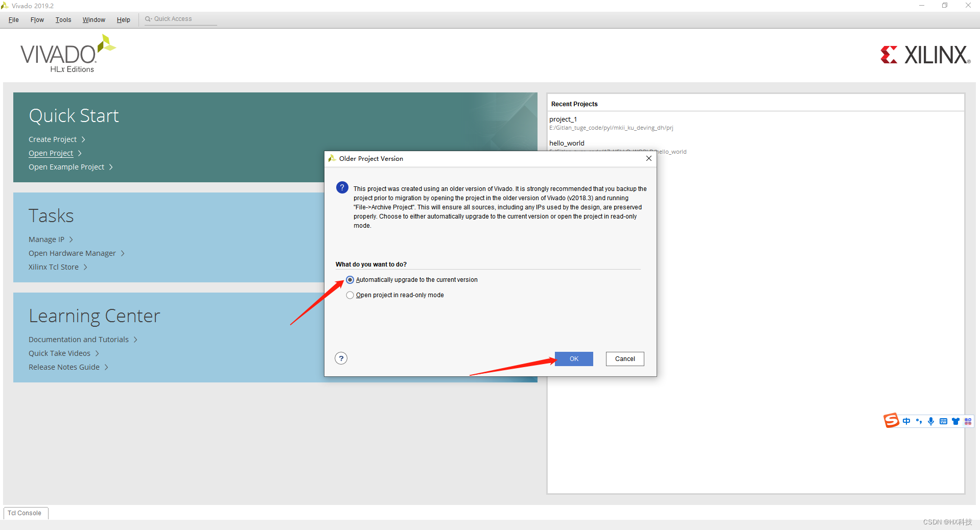Viewport: 980px width, 530px height.
Task: Click the punctuation mode icon in IME bar
Action: [919, 421]
